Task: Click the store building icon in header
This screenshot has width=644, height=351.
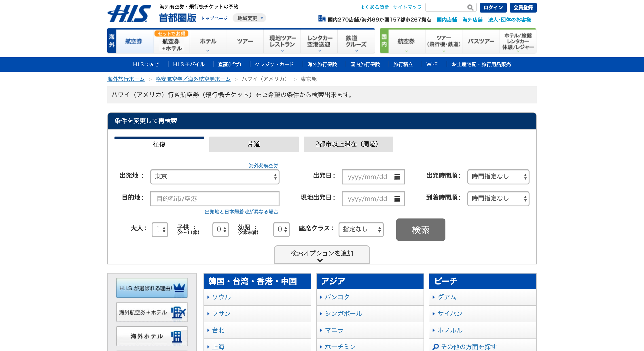Action: (322, 18)
